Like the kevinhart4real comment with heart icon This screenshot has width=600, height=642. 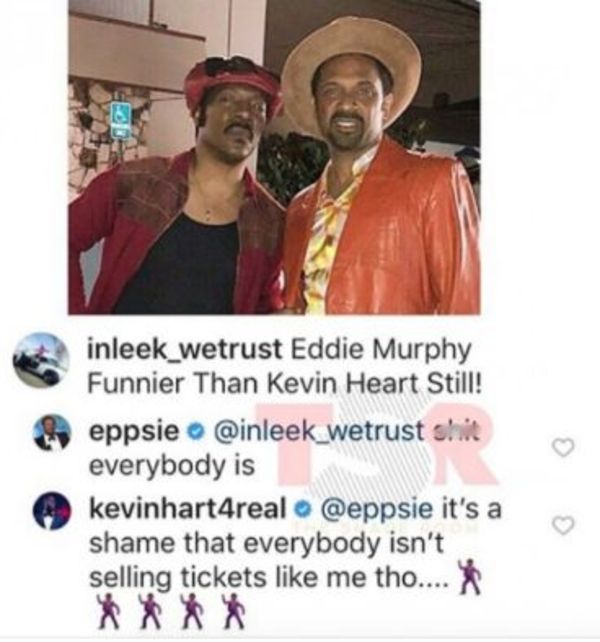(564, 525)
